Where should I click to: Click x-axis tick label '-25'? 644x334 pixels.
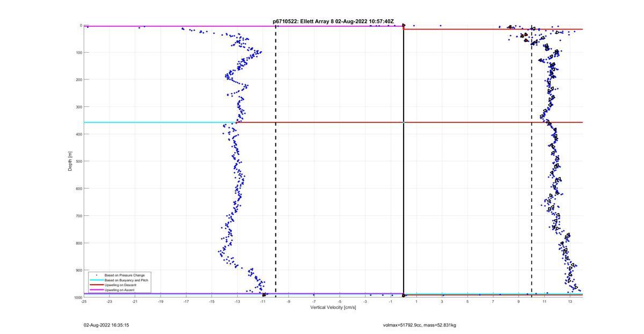click(x=84, y=302)
